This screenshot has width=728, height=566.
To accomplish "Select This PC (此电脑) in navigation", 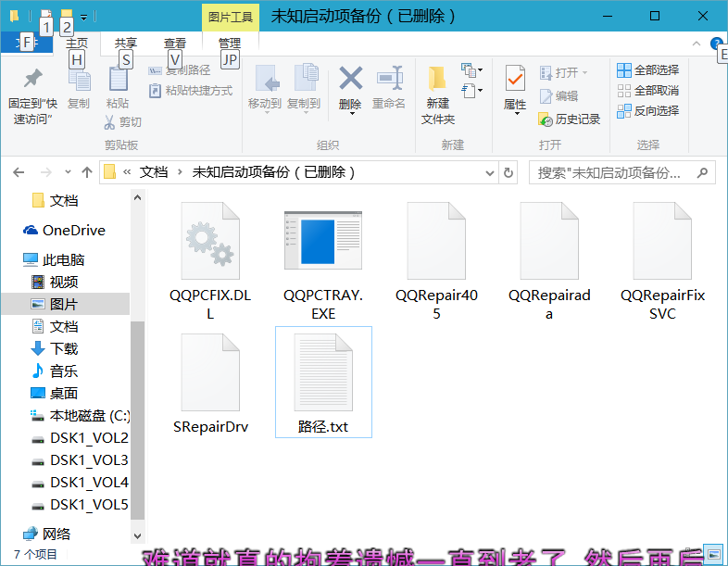I will 54,260.
